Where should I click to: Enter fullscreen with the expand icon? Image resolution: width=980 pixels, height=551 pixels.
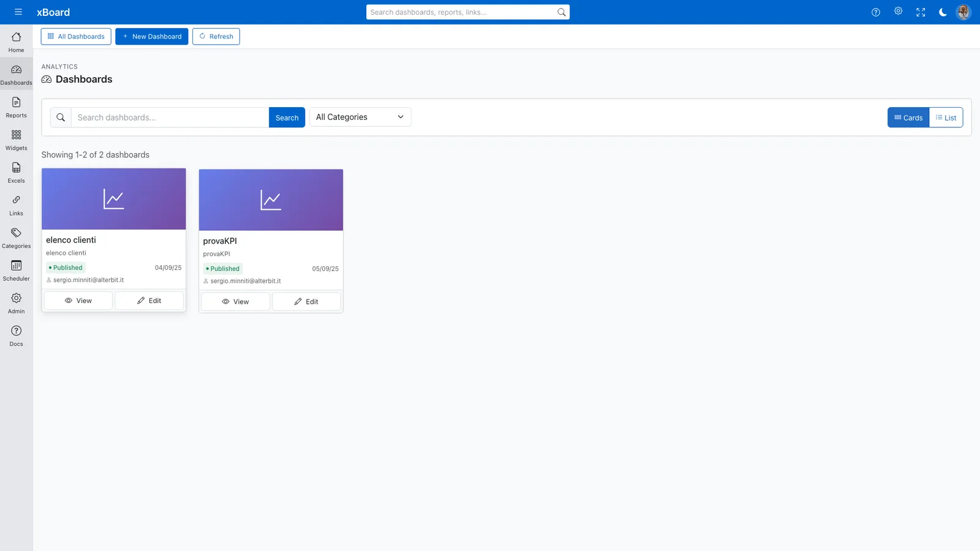coord(921,12)
